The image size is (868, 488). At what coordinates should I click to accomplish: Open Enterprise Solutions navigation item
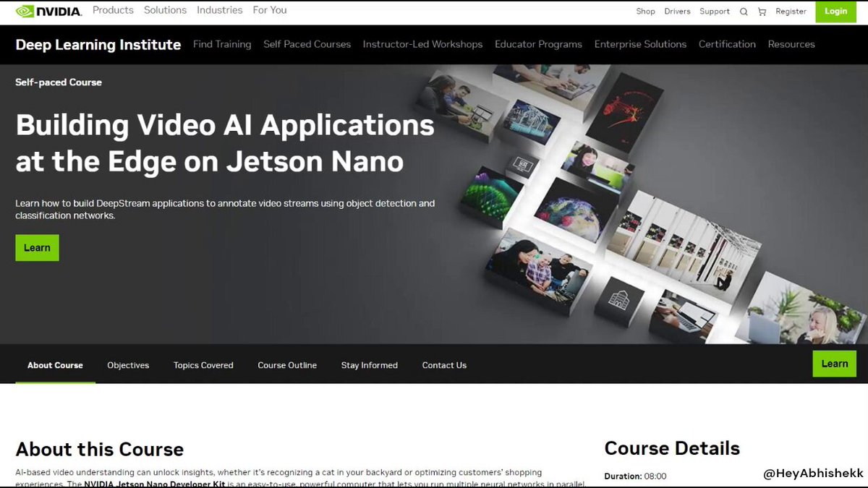640,44
